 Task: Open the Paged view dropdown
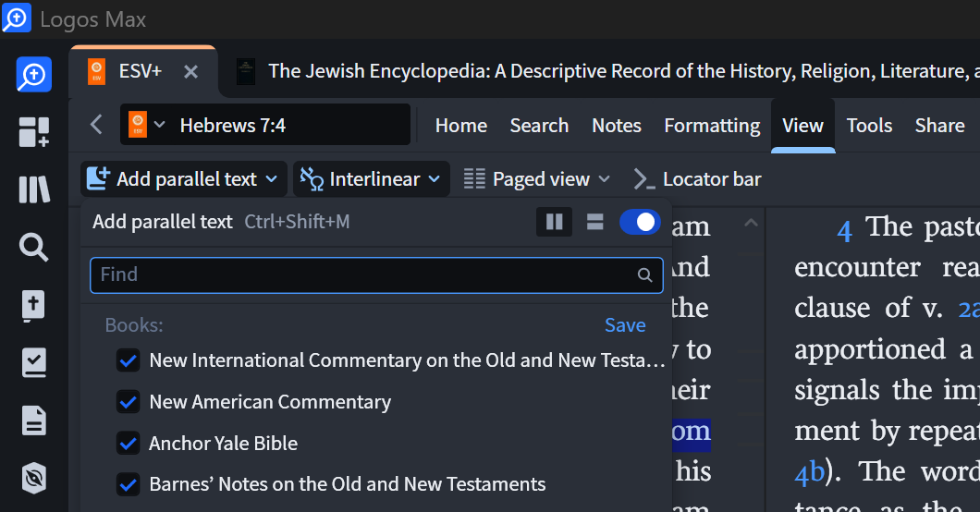(x=537, y=179)
